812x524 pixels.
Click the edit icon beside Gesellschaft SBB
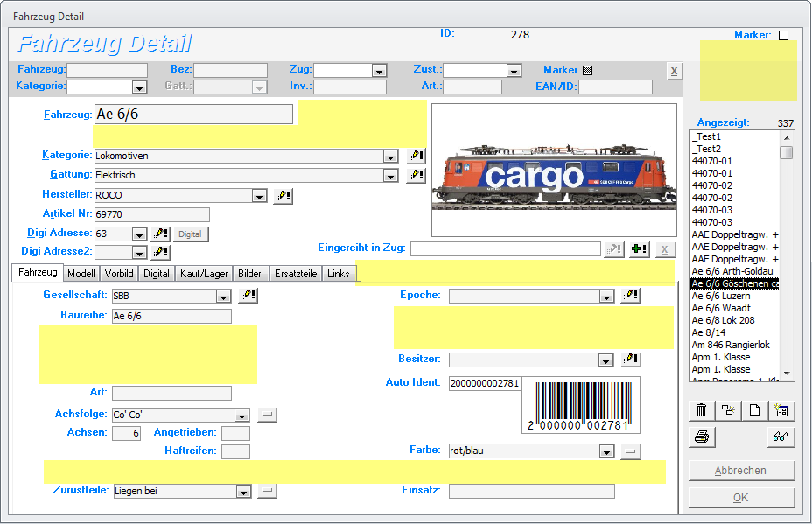click(x=248, y=296)
